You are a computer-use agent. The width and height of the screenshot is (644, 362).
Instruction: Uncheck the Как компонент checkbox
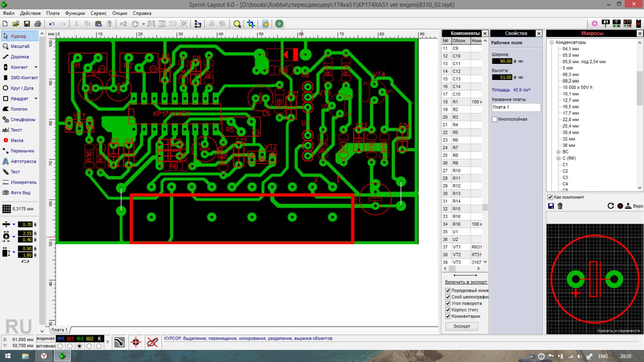(x=550, y=197)
